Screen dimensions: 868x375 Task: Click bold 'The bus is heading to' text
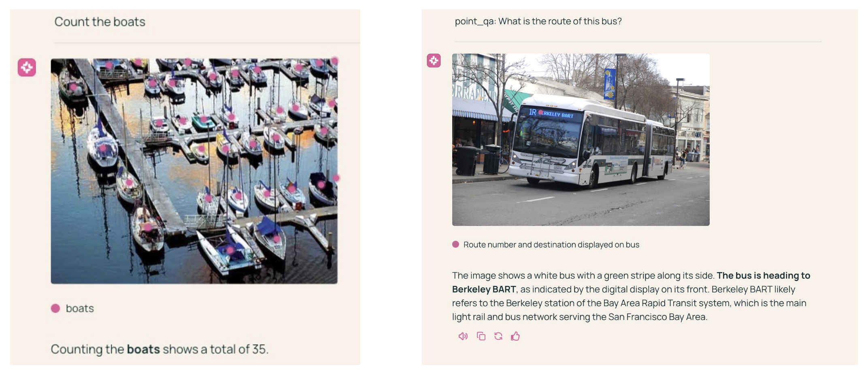pyautogui.click(x=763, y=275)
